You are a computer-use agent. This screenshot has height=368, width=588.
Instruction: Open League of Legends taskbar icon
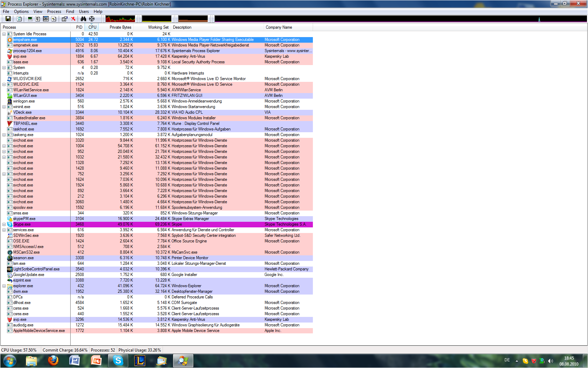point(140,360)
